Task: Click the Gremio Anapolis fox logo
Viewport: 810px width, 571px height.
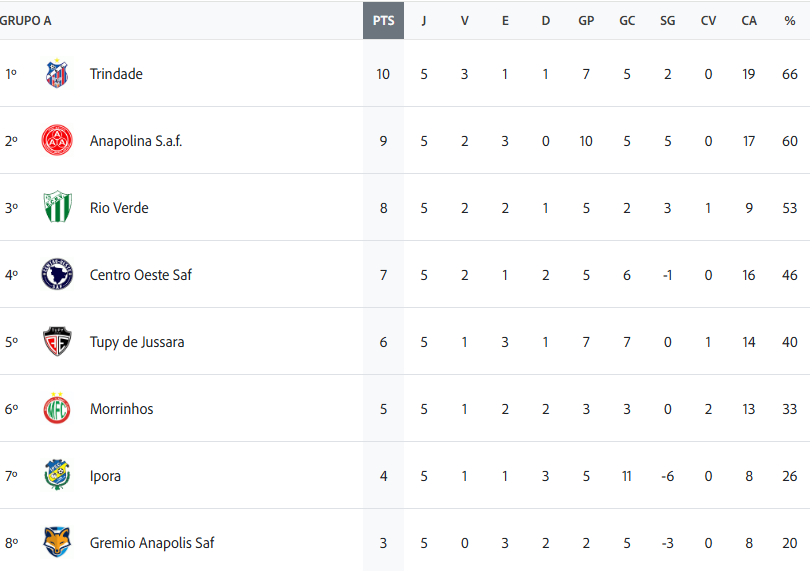Action: [57, 543]
